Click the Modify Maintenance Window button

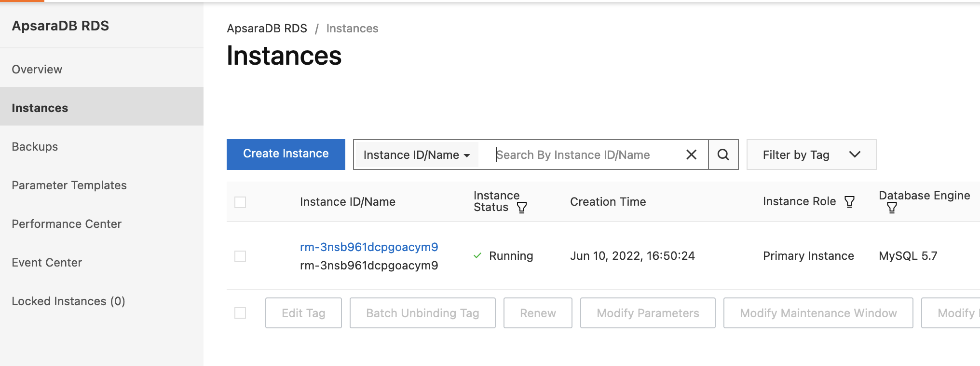818,313
